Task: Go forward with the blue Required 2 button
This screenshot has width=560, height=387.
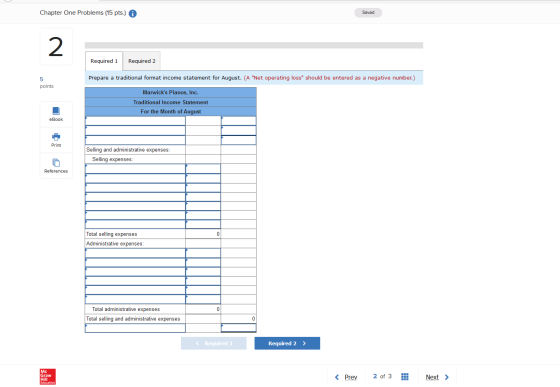Action: click(x=287, y=343)
